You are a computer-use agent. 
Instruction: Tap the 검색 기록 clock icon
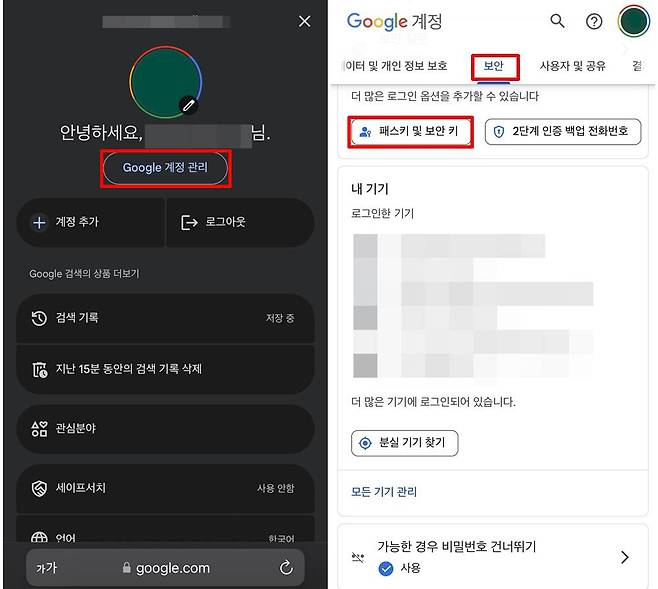coord(39,318)
